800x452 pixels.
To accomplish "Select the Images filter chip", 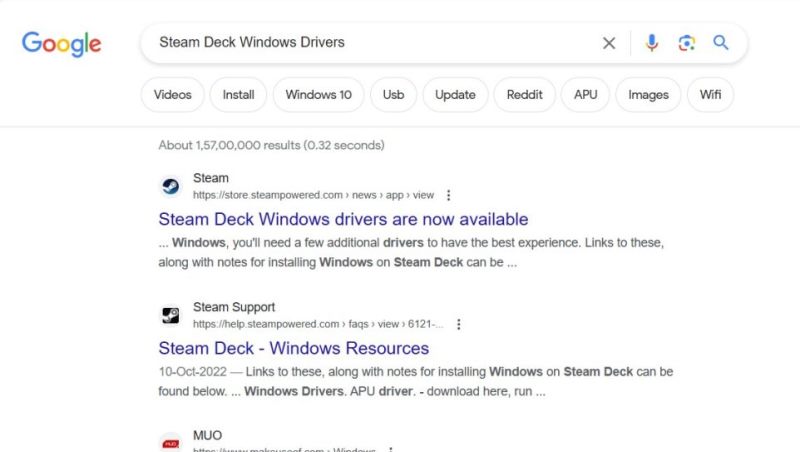I will (648, 94).
